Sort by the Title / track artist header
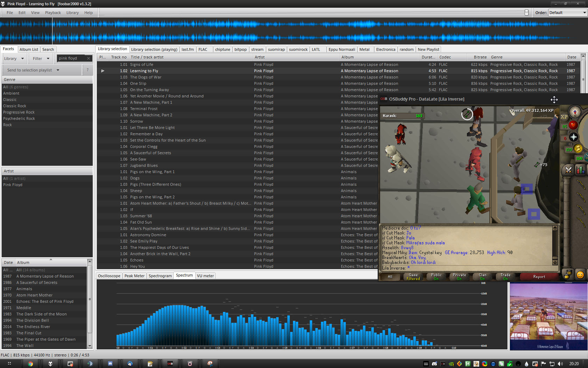 pos(191,57)
